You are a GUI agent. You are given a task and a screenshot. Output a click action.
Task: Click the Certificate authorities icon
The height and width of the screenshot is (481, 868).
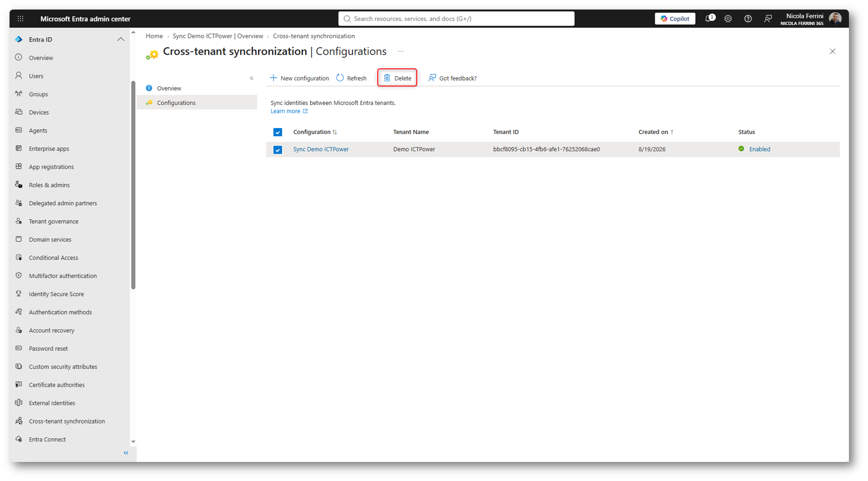[x=19, y=384]
